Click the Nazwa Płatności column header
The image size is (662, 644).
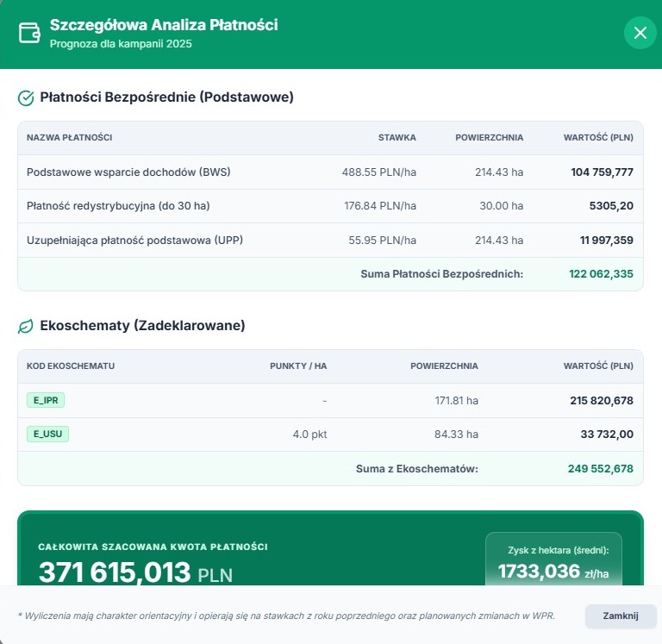(x=69, y=138)
